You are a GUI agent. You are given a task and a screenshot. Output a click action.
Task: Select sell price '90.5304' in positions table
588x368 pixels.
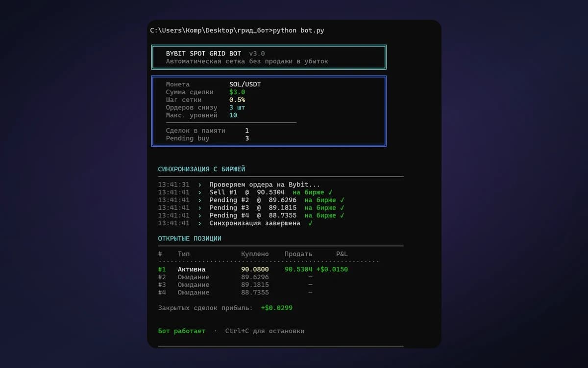(x=298, y=269)
